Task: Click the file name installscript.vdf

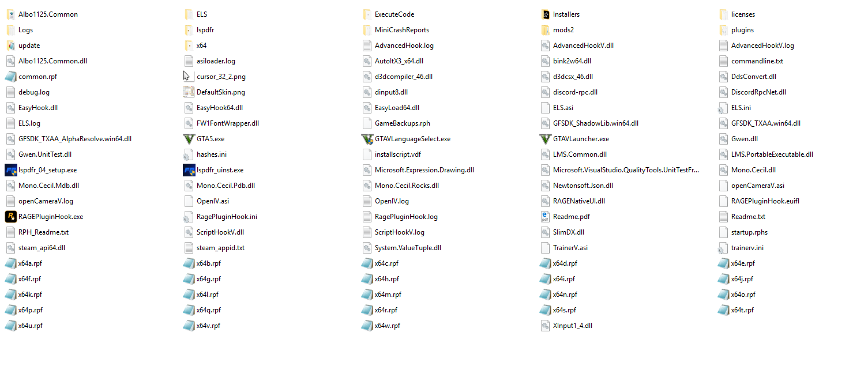Action: coord(398,154)
